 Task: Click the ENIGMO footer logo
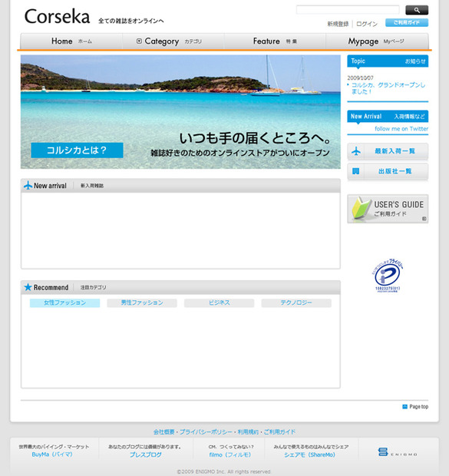[398, 452]
